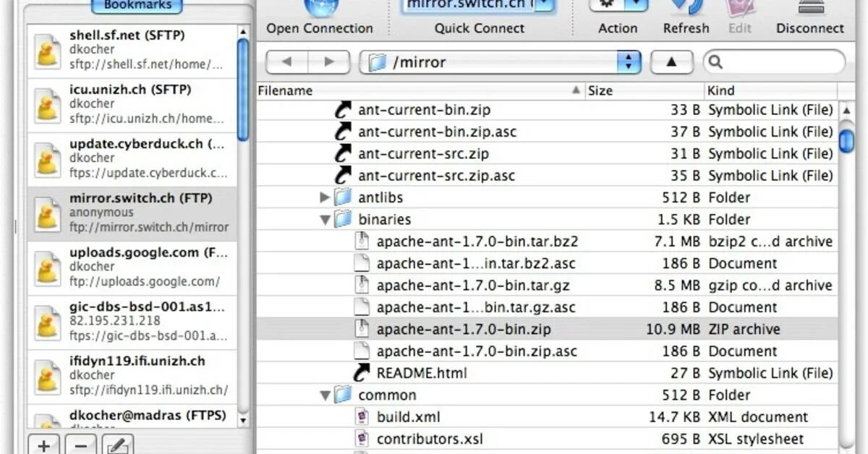Select apache-ant-1.7.0-bin.tar.bz2 file name
This screenshot has width=868, height=454.
(477, 241)
